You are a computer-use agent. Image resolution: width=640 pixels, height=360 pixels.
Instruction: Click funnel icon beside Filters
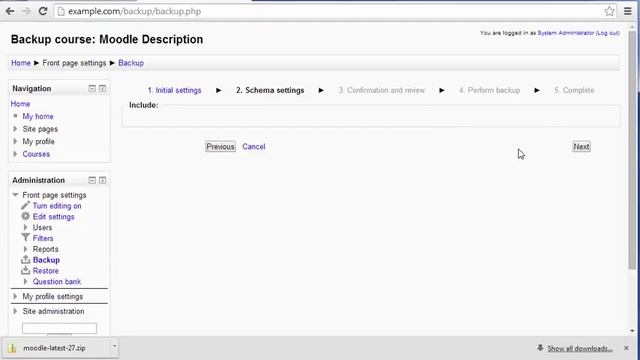(25, 238)
